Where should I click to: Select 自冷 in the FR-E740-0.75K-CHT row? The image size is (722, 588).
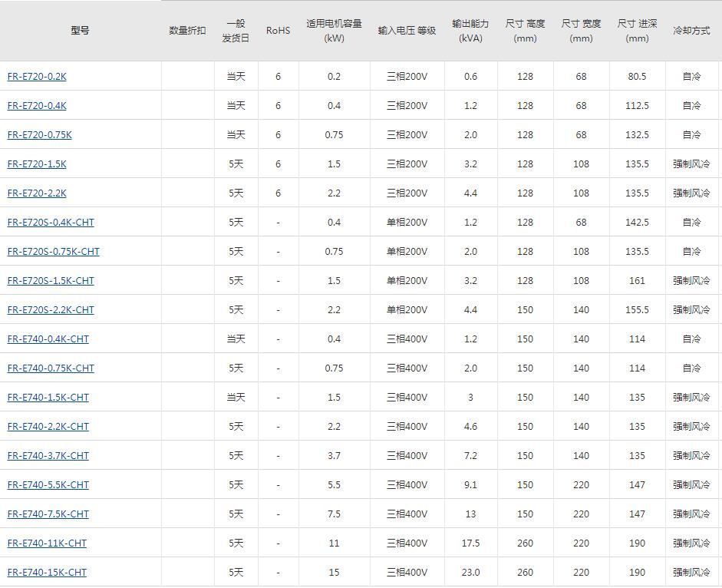[x=691, y=368]
